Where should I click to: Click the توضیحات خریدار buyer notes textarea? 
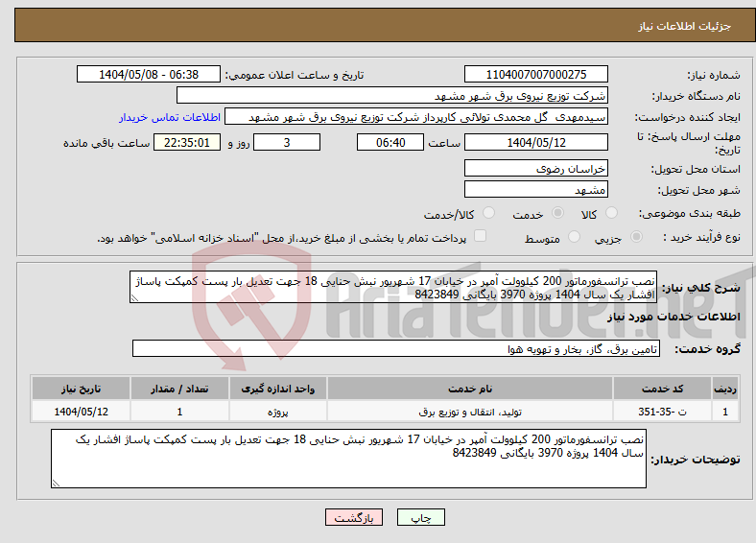[348, 459]
